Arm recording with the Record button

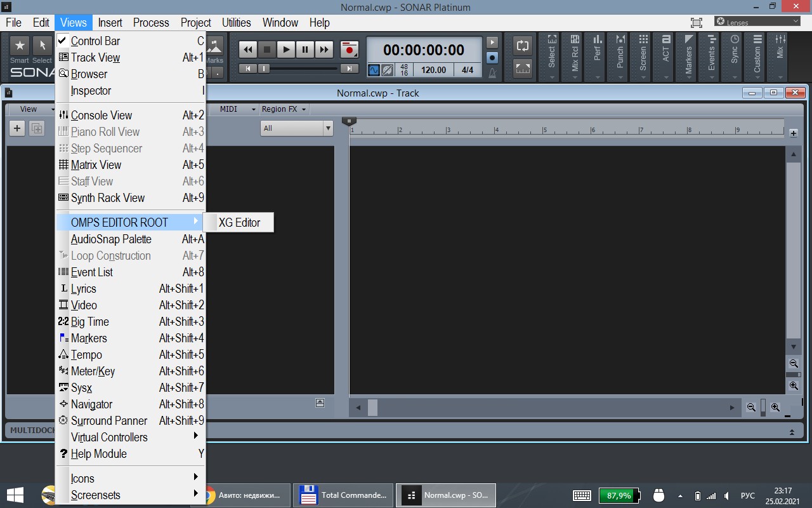coord(350,49)
